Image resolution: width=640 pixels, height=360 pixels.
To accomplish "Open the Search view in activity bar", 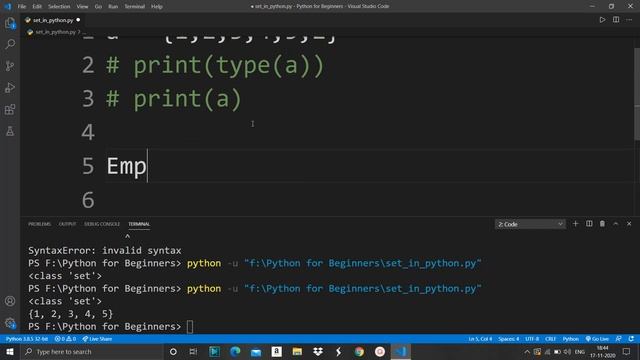I will [10, 44].
